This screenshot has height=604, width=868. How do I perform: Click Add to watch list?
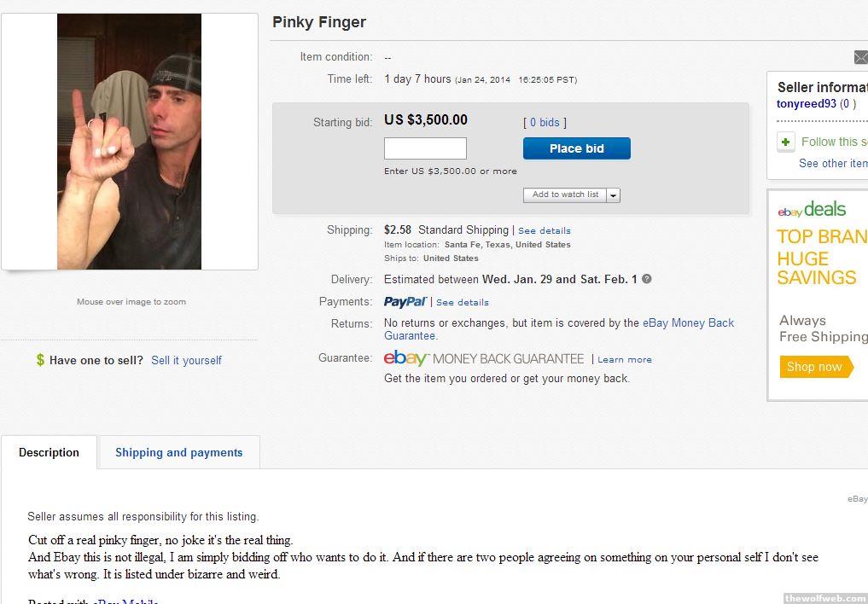click(x=565, y=195)
